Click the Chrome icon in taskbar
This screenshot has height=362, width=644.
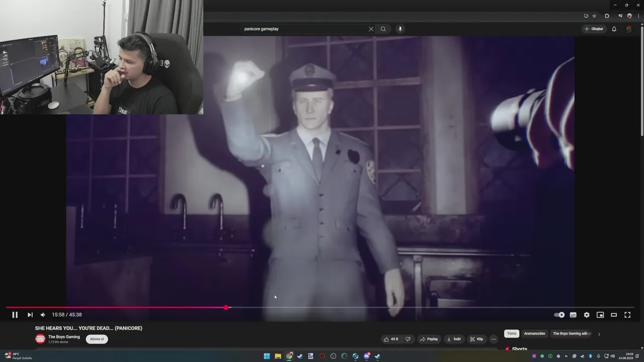pyautogui.click(x=289, y=356)
